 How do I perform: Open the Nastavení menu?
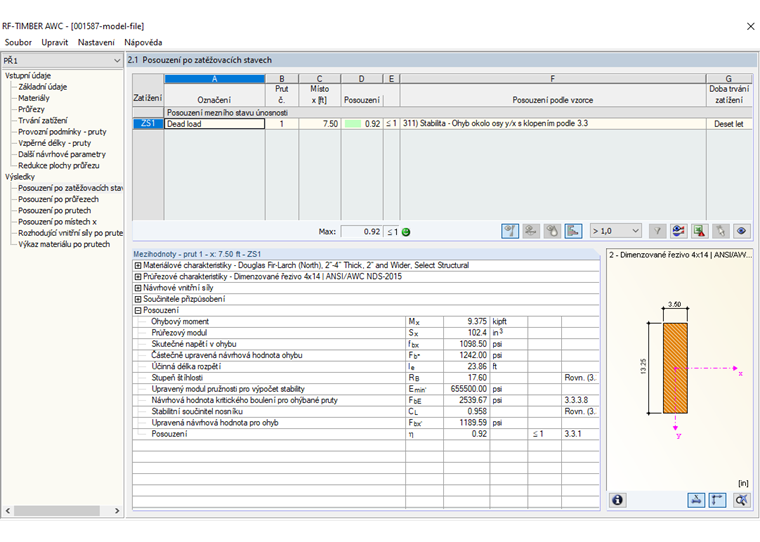pyautogui.click(x=96, y=42)
